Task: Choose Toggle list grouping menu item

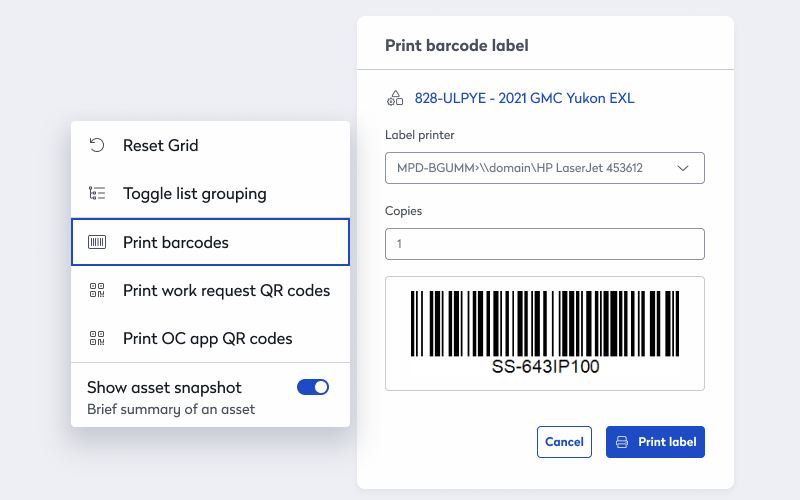Action: (x=194, y=193)
